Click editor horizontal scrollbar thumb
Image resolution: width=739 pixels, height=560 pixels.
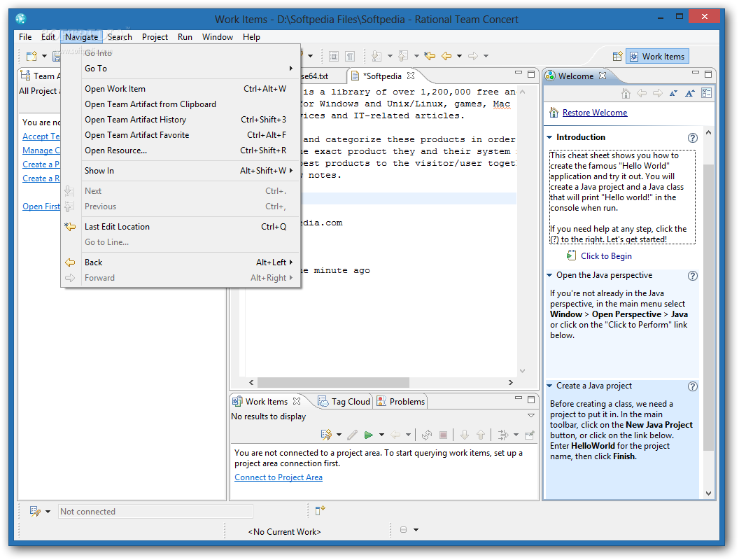tap(333, 382)
